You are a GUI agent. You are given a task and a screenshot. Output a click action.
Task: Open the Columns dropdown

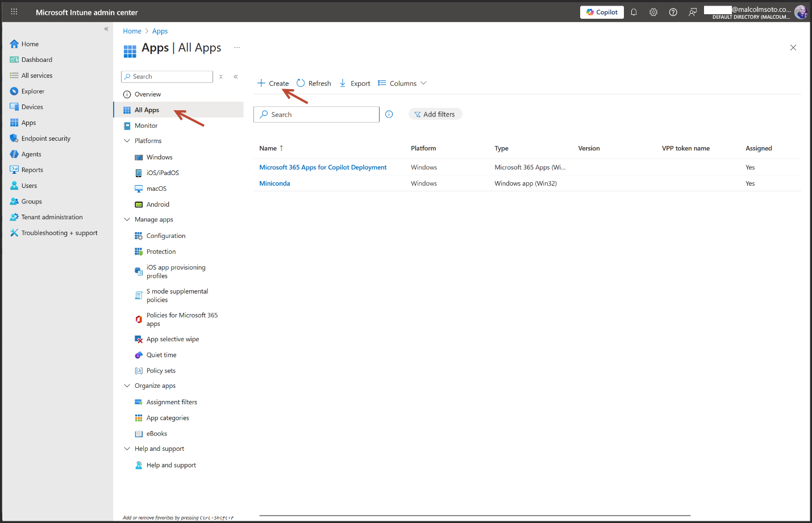(402, 83)
